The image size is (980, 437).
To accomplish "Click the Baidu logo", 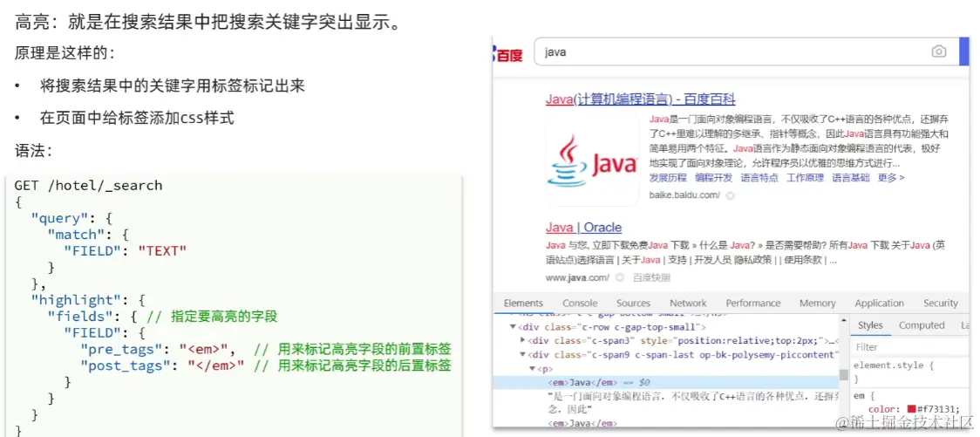I will (x=508, y=54).
